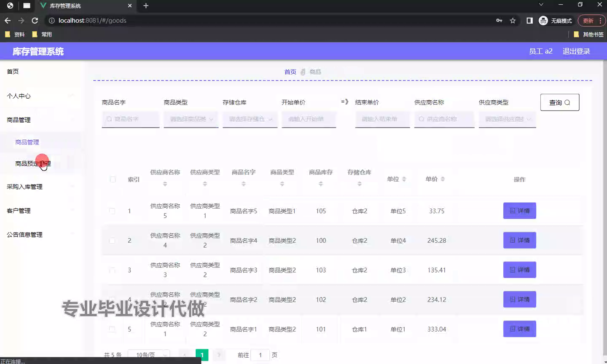Open the tab search chevron

541,5
